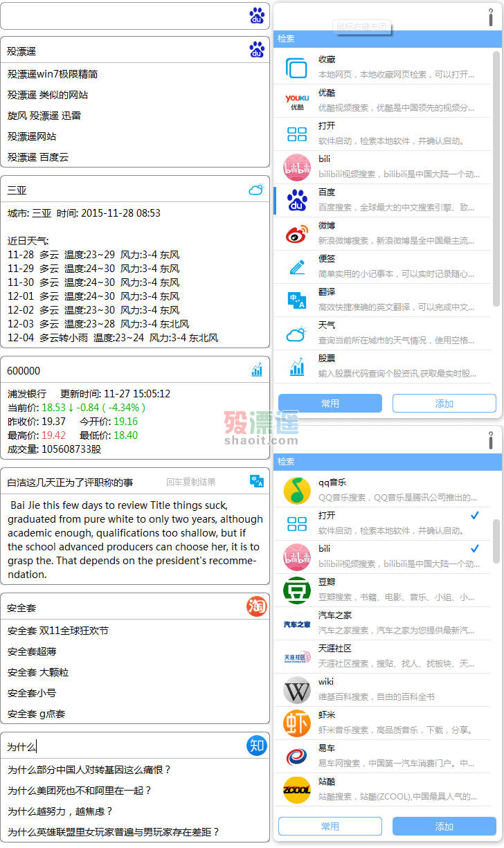Choose suggestion 殁漂遥 百度云

click(38, 157)
